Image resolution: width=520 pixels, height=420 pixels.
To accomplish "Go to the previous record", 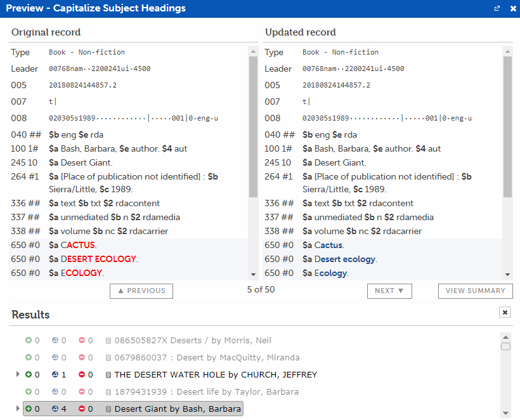I will (141, 291).
